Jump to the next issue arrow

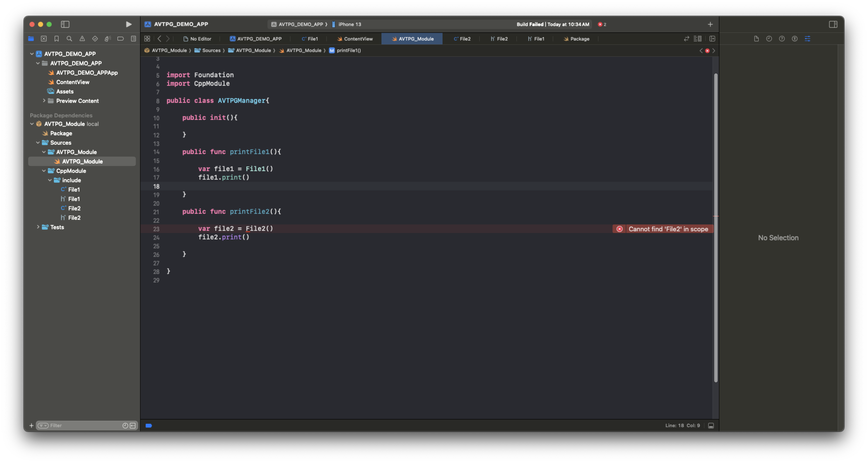714,51
